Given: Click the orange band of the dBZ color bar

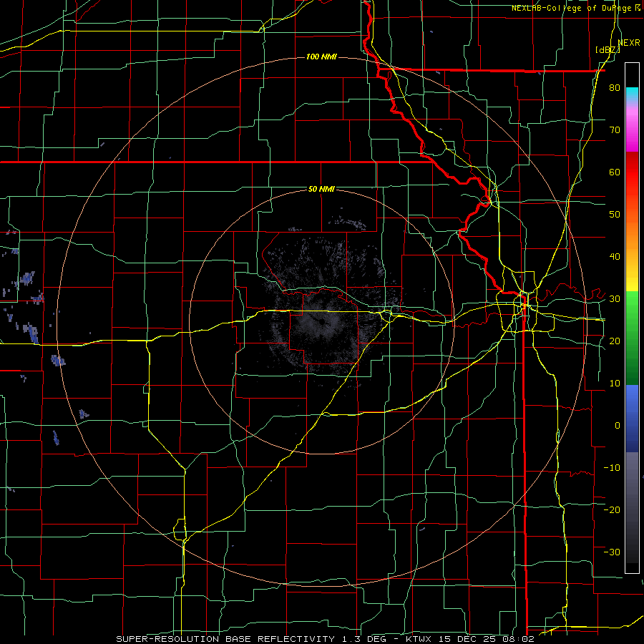Looking at the screenshot, I should [x=632, y=230].
